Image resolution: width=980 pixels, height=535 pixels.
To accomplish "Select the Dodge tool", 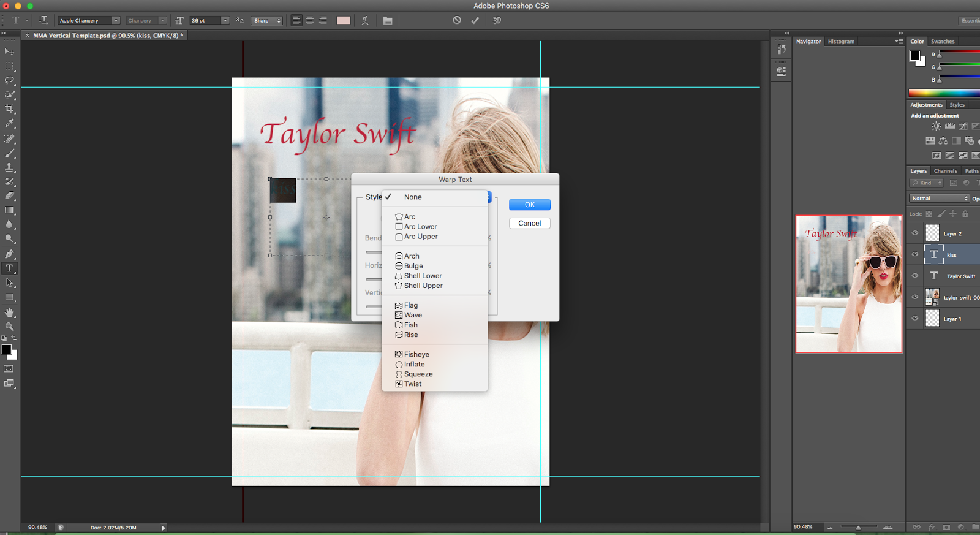I will [x=9, y=239].
